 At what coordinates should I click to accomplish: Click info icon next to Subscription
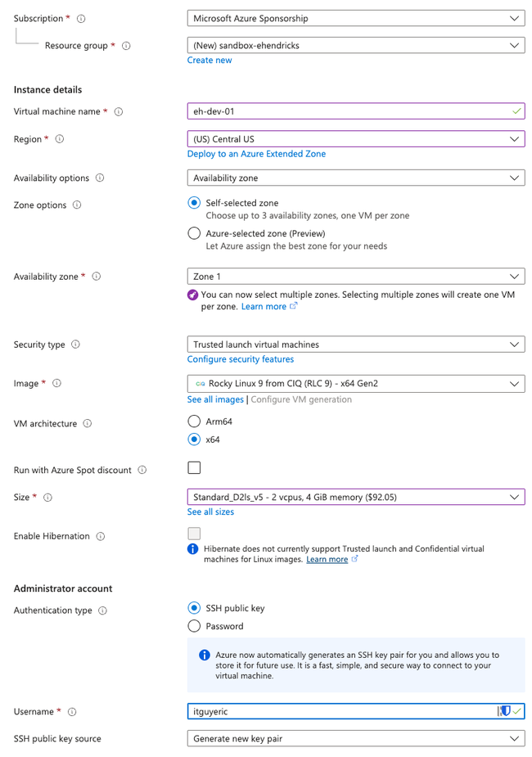point(81,18)
